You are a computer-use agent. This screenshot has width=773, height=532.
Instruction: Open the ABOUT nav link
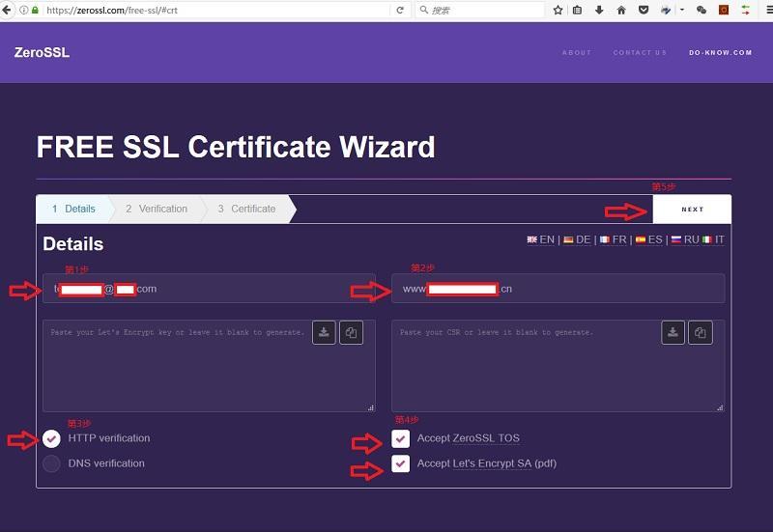pyautogui.click(x=576, y=53)
